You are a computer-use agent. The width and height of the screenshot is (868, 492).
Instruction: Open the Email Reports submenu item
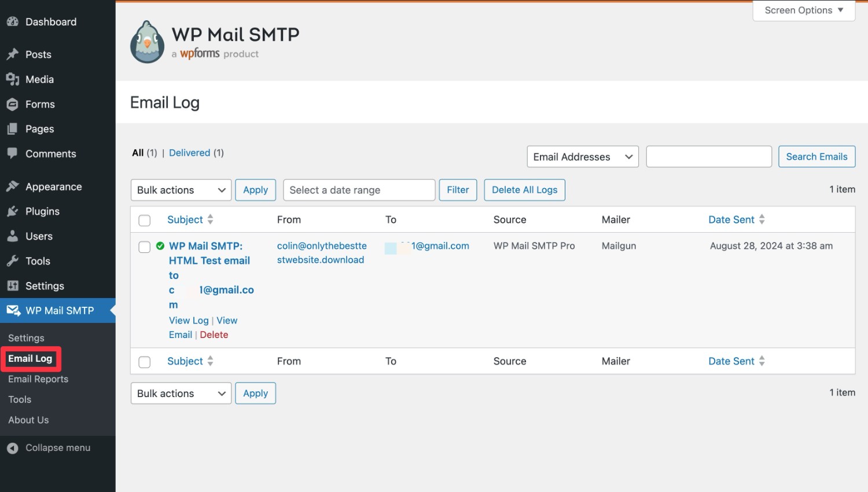38,379
